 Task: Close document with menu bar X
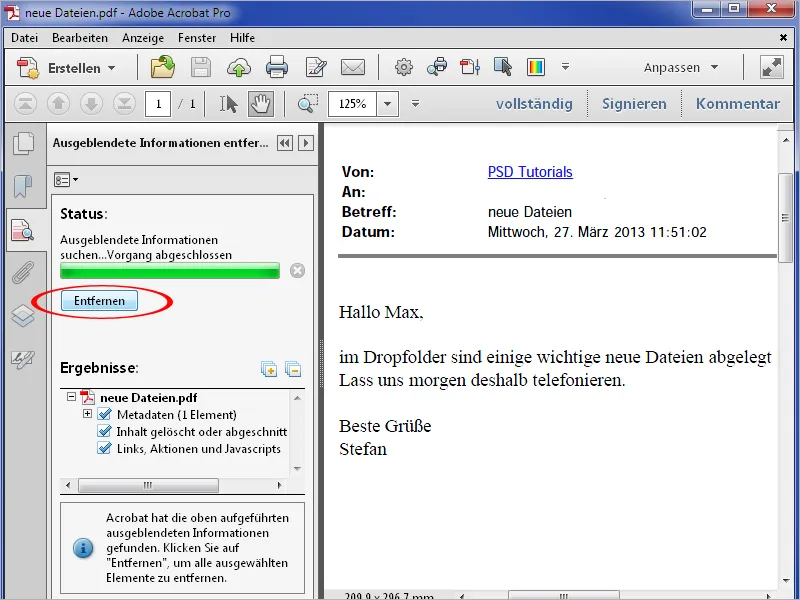[783, 38]
